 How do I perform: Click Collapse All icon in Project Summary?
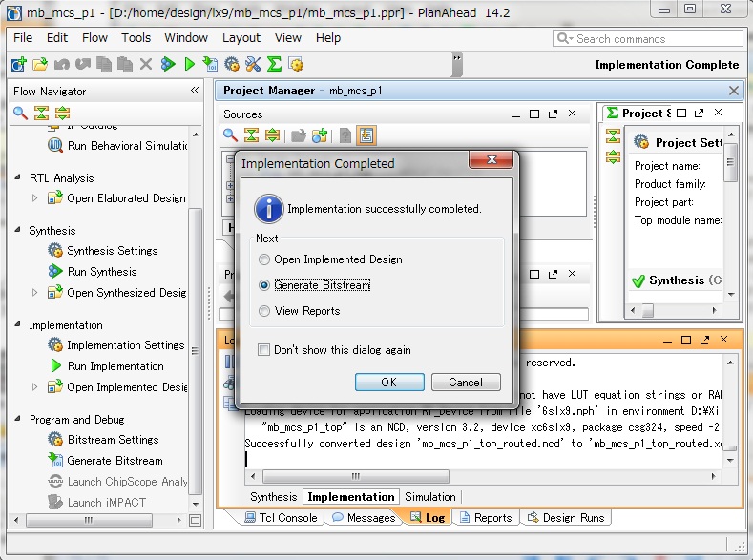pyautogui.click(x=613, y=135)
